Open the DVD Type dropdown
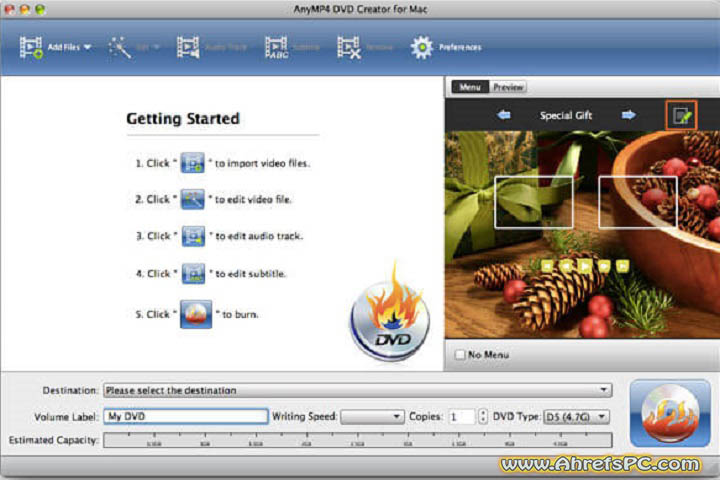Screen dimensions: 720x480 pyautogui.click(x=576, y=417)
